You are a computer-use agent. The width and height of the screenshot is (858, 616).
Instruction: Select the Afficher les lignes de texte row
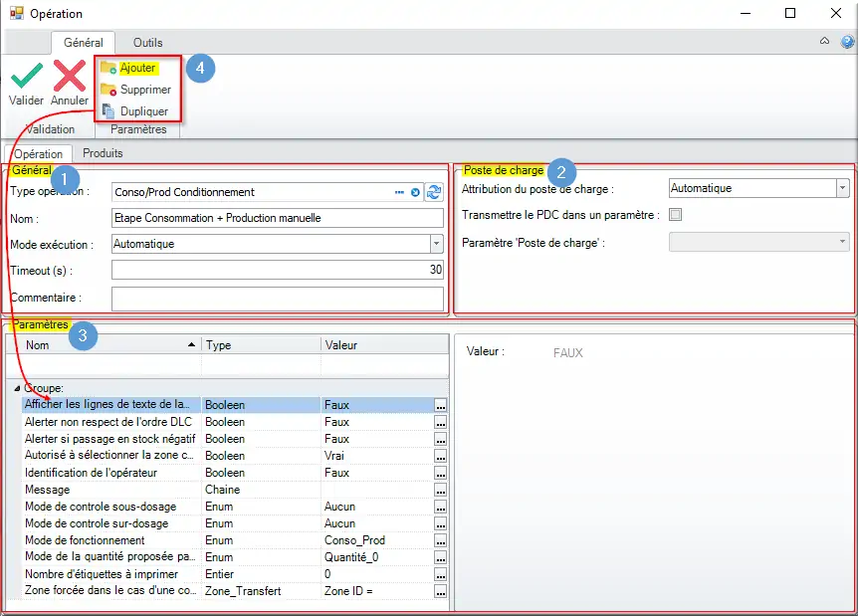pos(235,405)
